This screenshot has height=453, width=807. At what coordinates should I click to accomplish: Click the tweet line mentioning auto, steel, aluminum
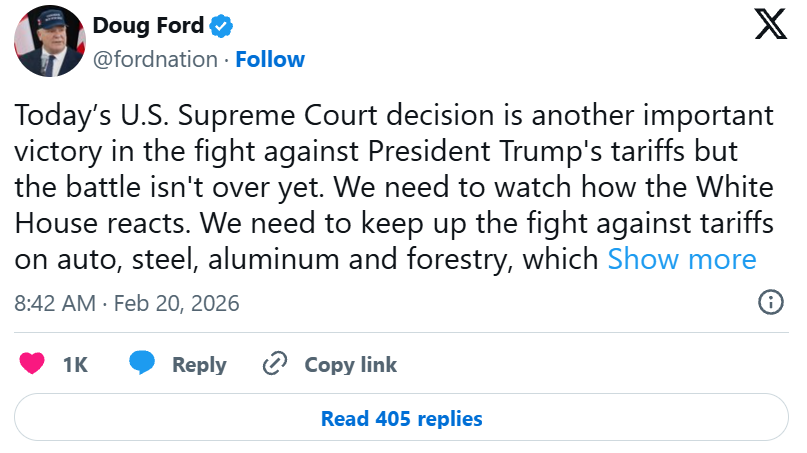coord(310,259)
